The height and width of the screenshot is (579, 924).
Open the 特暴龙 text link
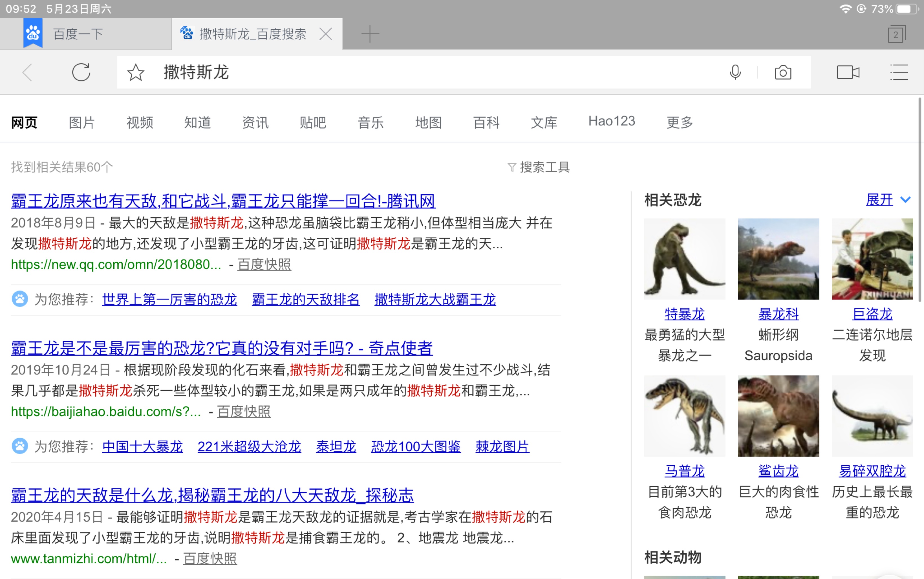click(684, 314)
